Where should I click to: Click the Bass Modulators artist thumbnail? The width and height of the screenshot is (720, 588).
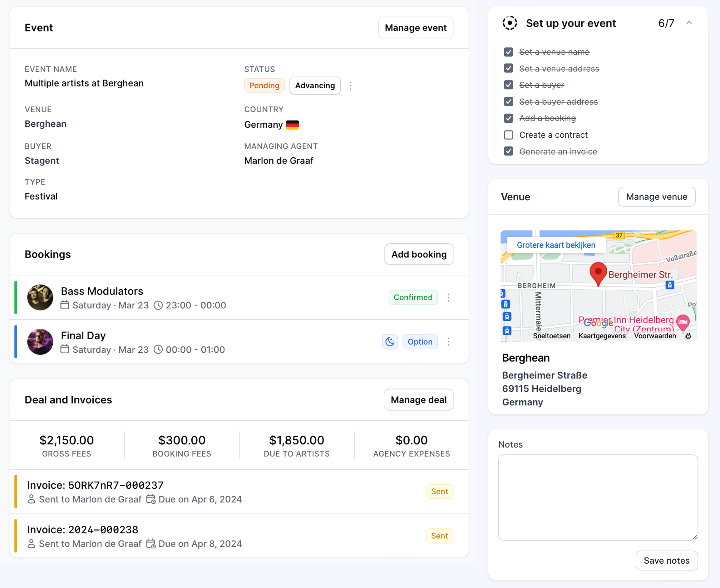pos(40,297)
